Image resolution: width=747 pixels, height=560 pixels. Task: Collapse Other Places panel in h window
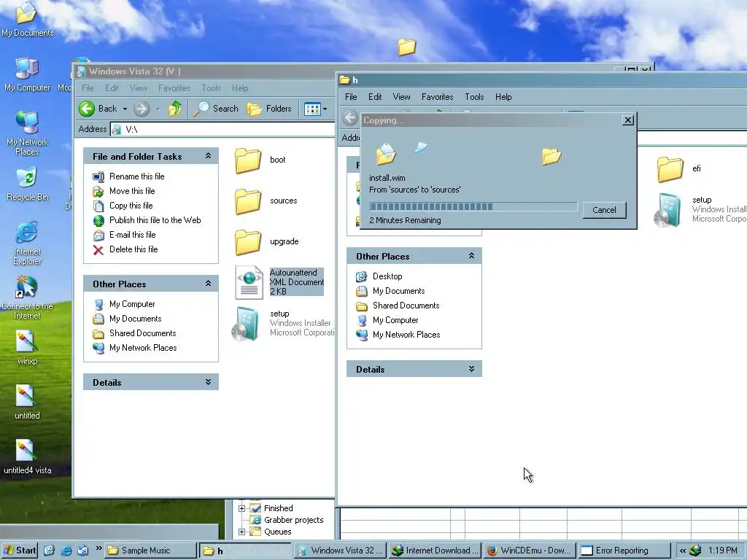tap(471, 256)
